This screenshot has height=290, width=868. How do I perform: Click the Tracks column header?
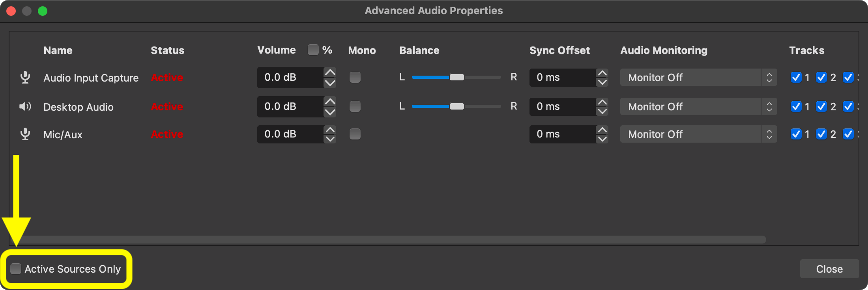point(807,50)
